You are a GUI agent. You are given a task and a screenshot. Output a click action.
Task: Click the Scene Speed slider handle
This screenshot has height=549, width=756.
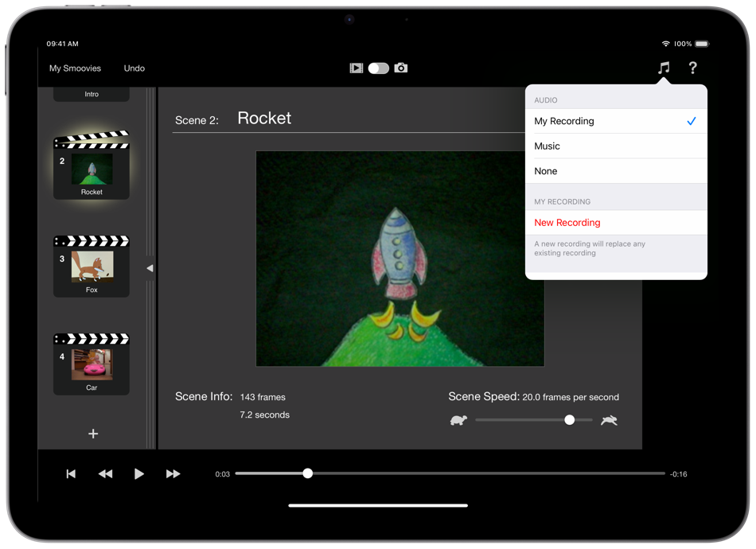pyautogui.click(x=570, y=420)
